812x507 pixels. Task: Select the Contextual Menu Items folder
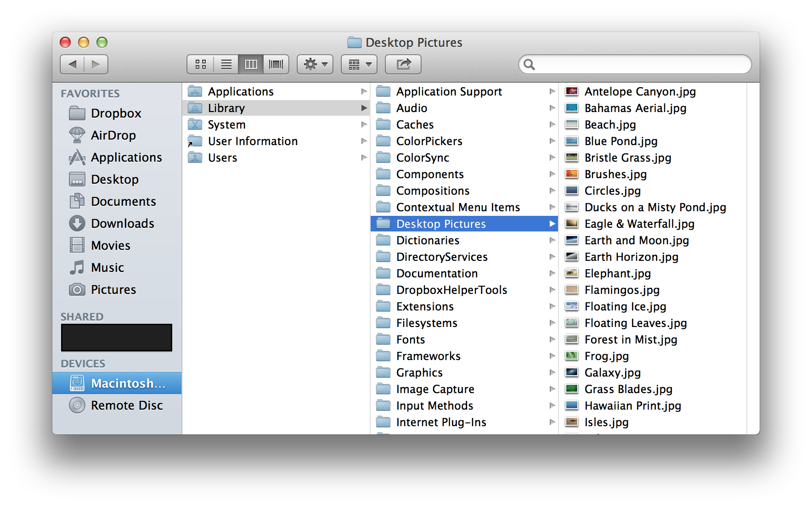point(464,207)
